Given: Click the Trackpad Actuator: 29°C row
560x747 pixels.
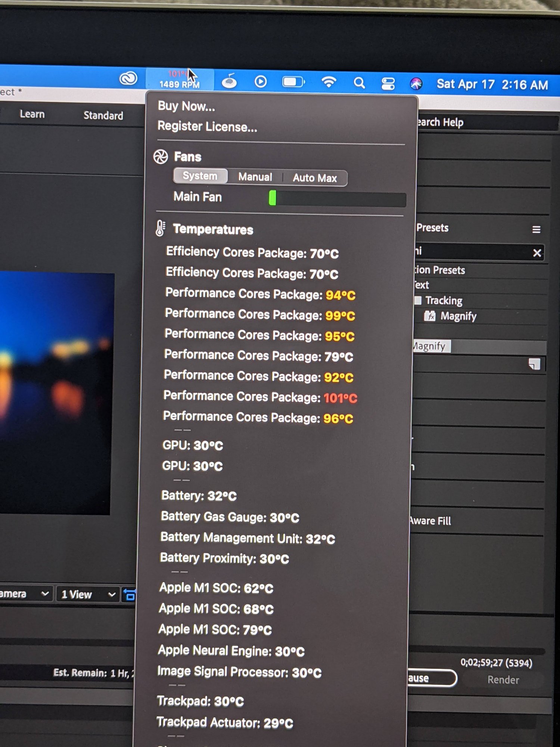Looking at the screenshot, I should point(225,722).
